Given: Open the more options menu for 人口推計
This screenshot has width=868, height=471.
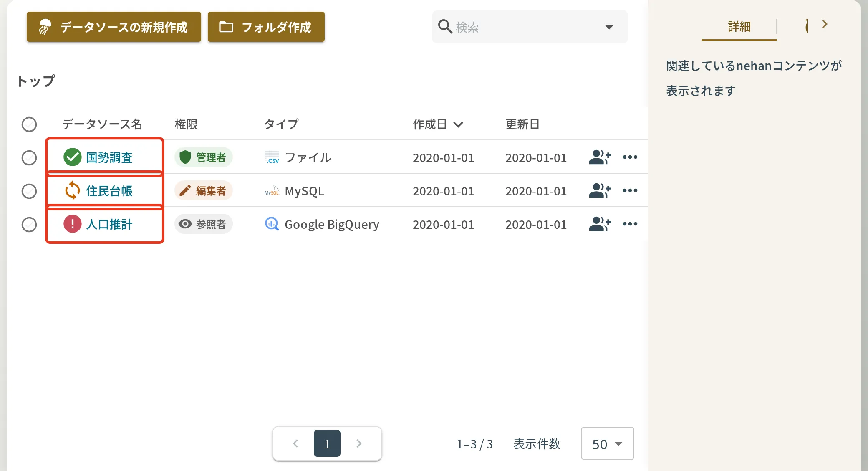Looking at the screenshot, I should point(630,224).
